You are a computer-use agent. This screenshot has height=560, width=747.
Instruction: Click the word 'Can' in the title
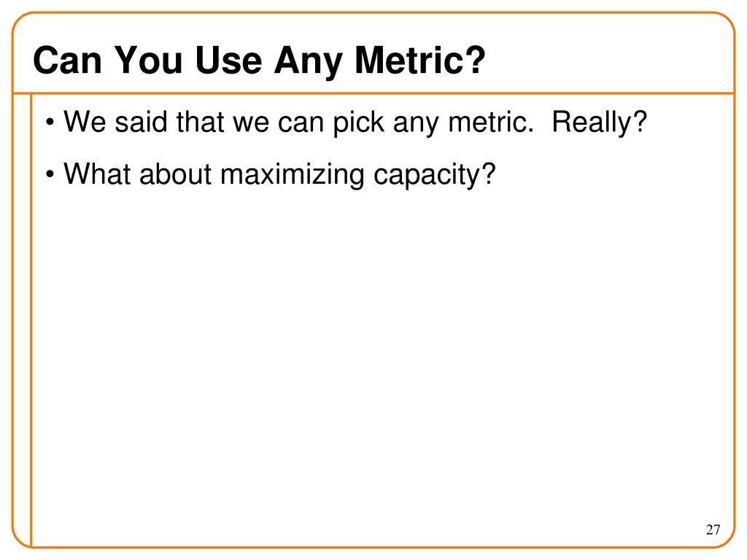[68, 60]
